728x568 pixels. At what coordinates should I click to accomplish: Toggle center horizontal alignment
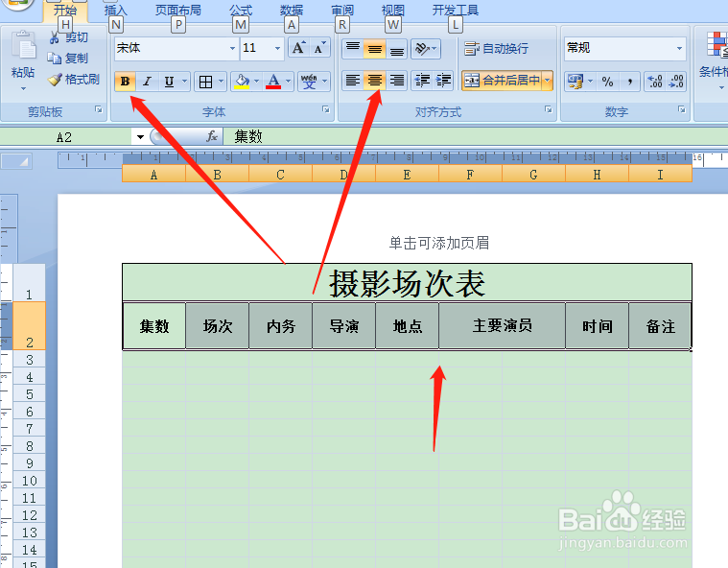[375, 81]
